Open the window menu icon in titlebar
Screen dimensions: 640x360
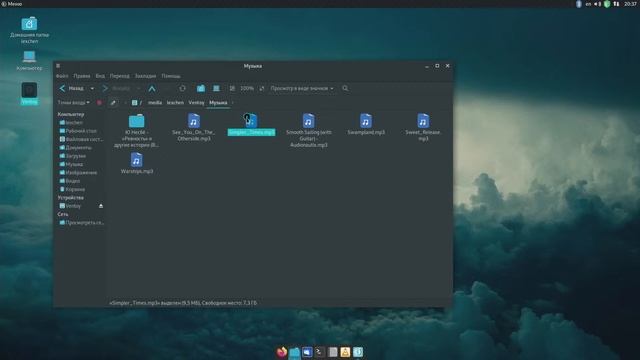pyautogui.click(x=58, y=66)
